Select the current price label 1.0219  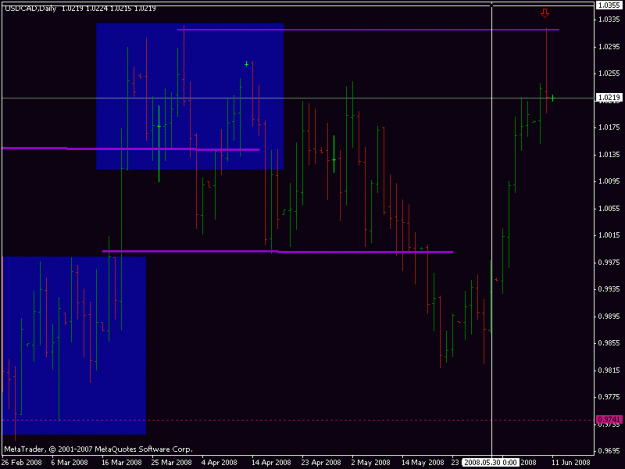(609, 97)
